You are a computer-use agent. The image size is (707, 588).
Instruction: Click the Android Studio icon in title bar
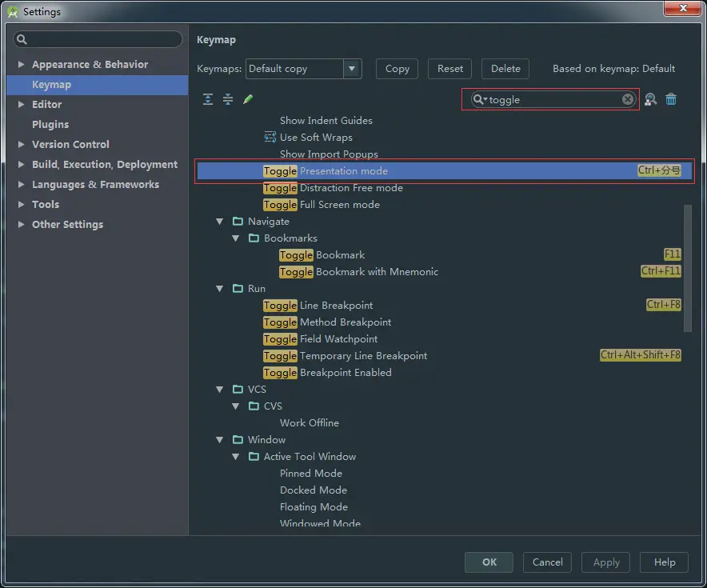(13, 11)
